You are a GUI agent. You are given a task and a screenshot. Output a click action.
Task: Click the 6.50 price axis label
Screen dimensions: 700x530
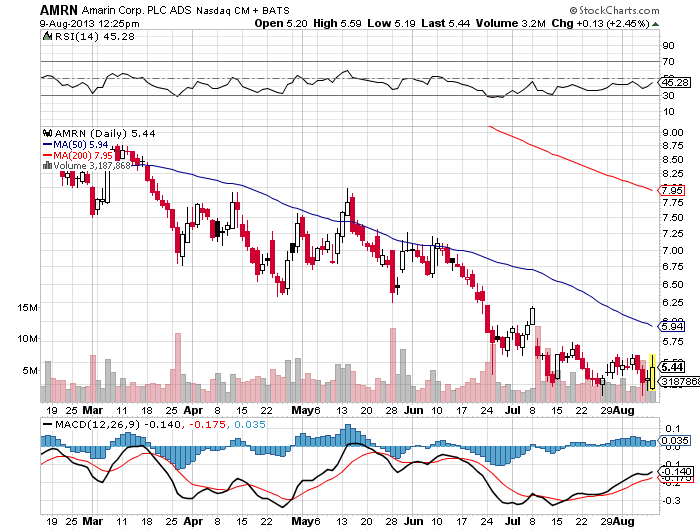(673, 285)
